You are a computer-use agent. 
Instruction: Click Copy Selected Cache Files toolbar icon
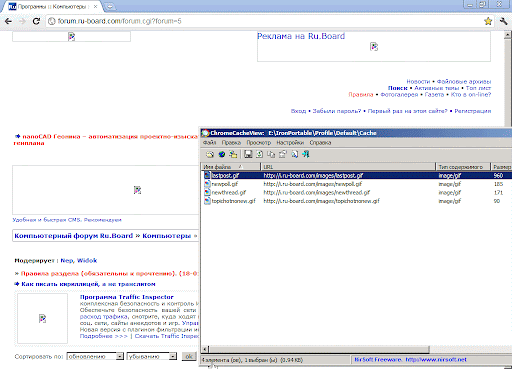coord(233,154)
